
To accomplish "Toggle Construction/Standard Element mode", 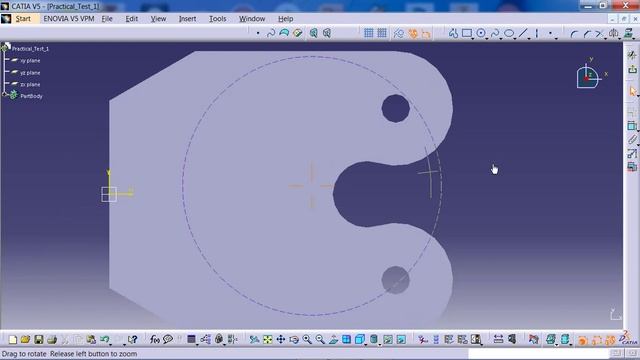I will click(398, 33).
